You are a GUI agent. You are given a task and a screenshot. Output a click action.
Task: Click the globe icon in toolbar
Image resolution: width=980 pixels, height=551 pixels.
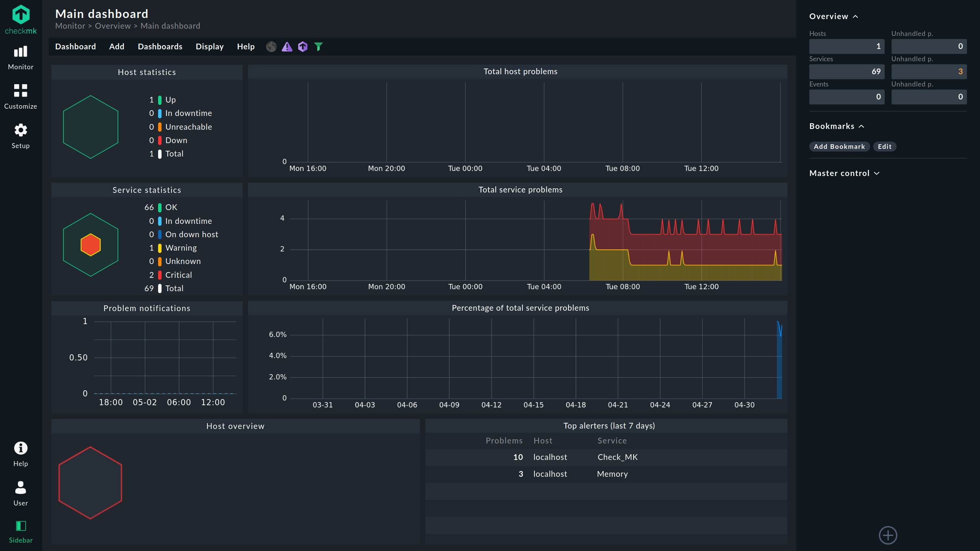coord(271,46)
